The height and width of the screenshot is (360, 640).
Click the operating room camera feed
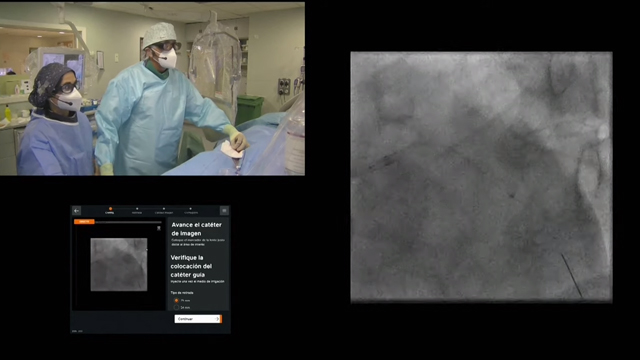(x=152, y=89)
